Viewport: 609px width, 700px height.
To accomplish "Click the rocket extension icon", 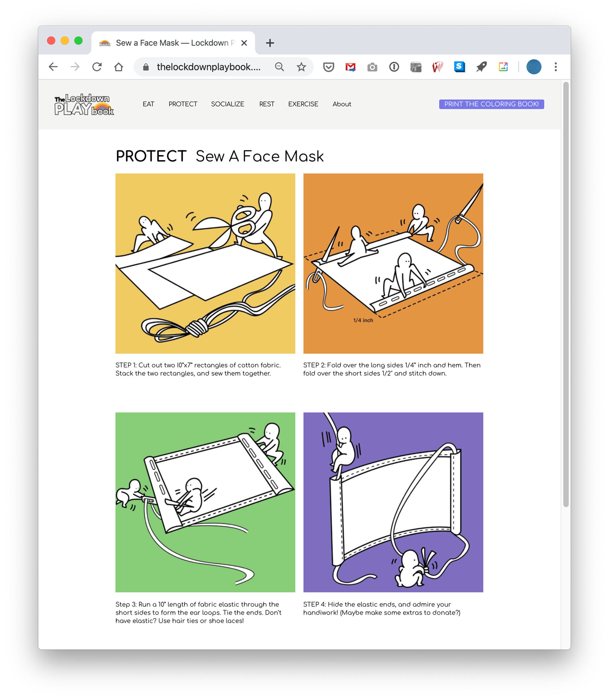I will (481, 67).
